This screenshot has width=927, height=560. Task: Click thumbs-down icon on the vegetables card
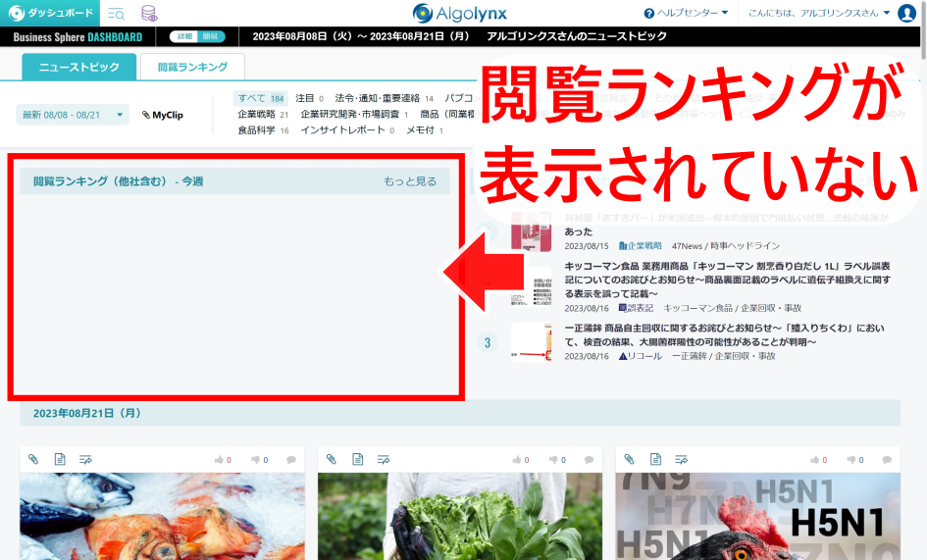pyautogui.click(x=555, y=459)
